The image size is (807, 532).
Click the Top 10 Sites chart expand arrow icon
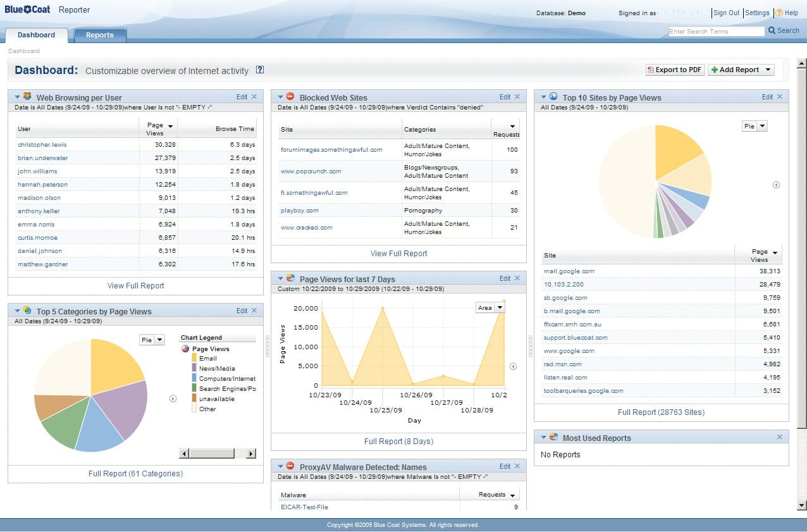tap(776, 185)
